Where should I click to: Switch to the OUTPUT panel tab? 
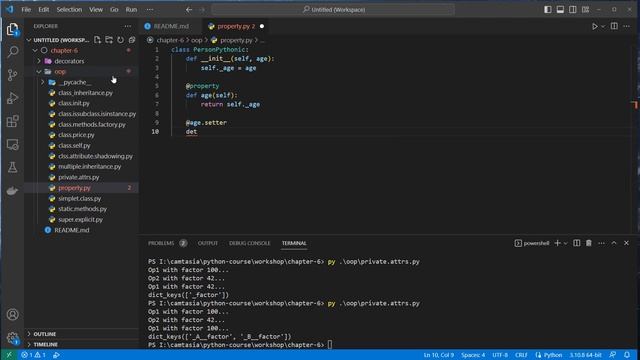point(208,243)
